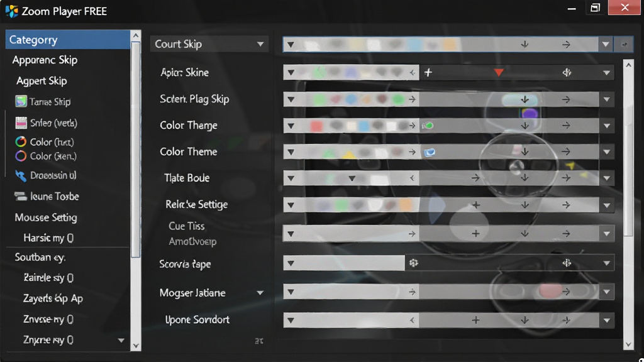Click the far-right arrow in Mogser Jatiane row
Image resolution: width=644 pixels, height=362 pixels.
566,292
